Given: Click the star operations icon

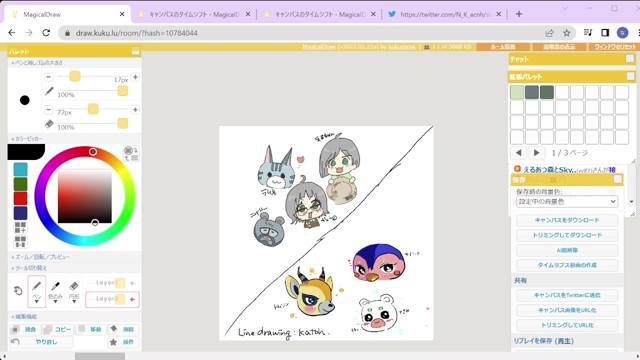Looking at the screenshot, I should point(113,342).
